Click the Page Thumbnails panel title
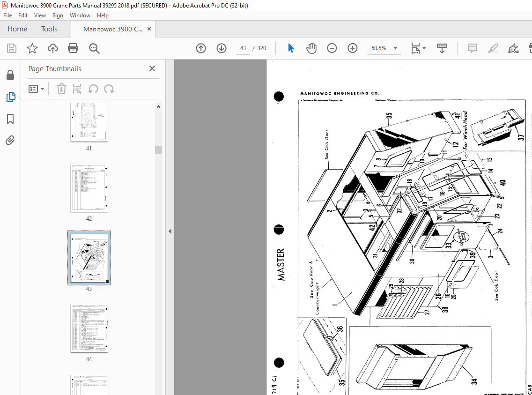Viewport: 532px width, 395px height. (x=55, y=68)
